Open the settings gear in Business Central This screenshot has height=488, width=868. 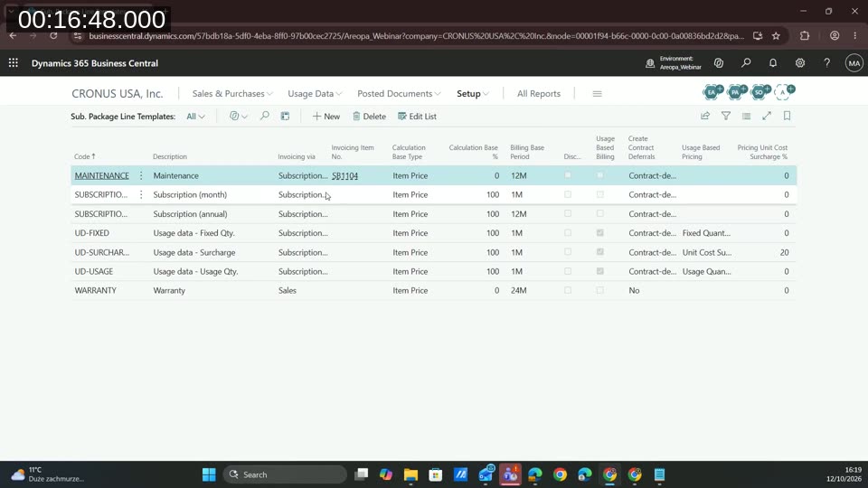(x=800, y=63)
